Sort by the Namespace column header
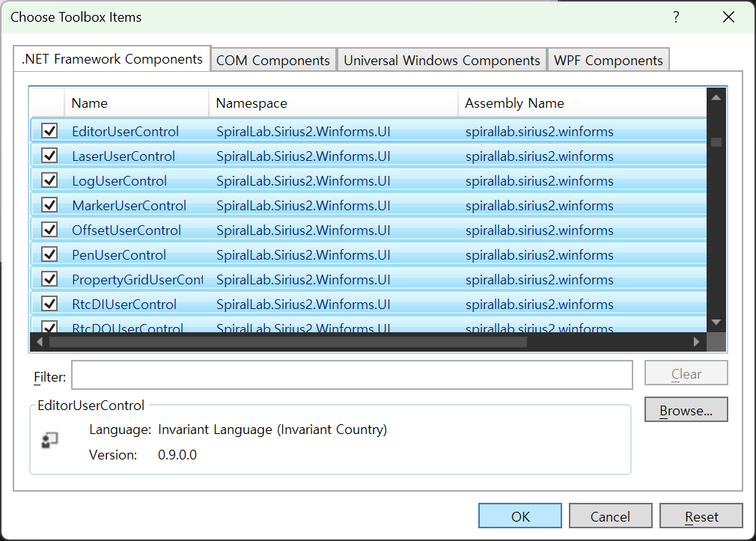Image resolution: width=756 pixels, height=541 pixels. 333,103
